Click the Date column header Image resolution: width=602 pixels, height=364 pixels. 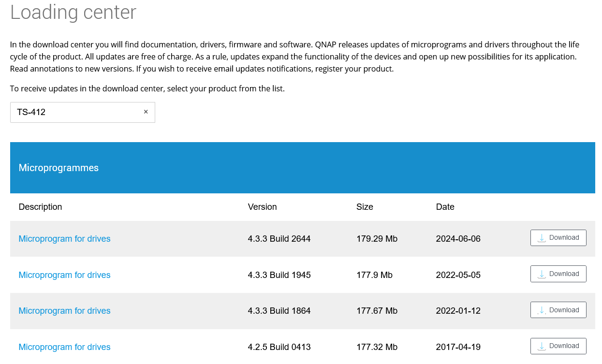click(445, 207)
